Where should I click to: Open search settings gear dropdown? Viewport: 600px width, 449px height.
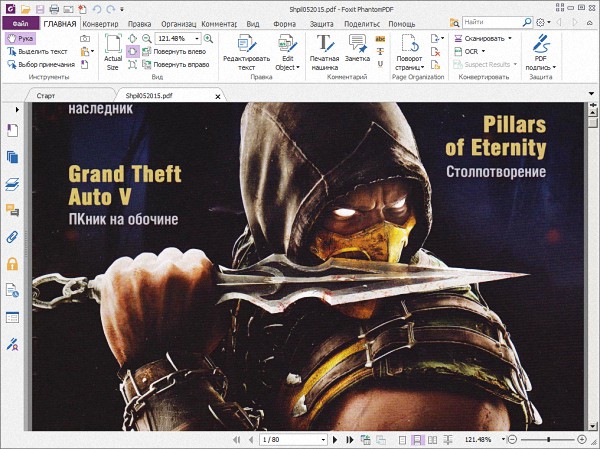click(543, 23)
